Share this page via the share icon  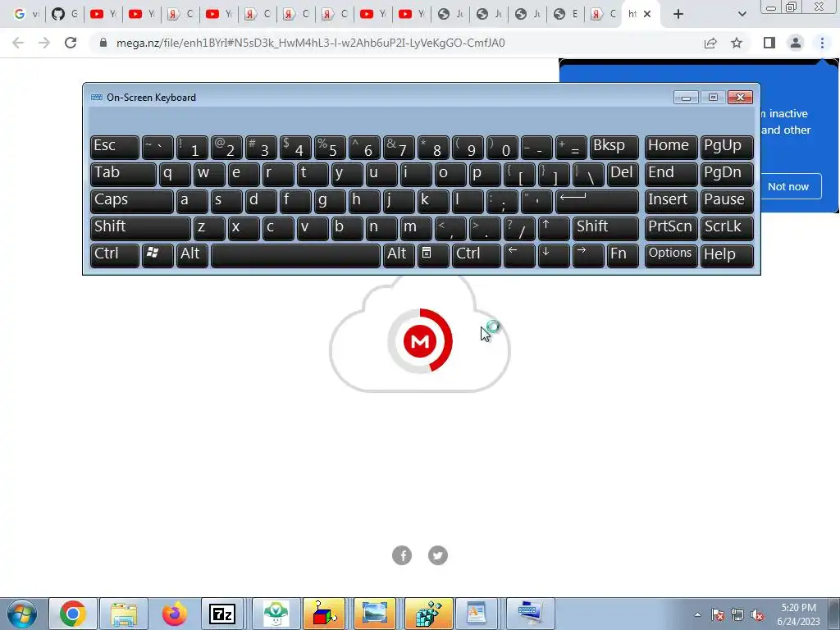(710, 43)
